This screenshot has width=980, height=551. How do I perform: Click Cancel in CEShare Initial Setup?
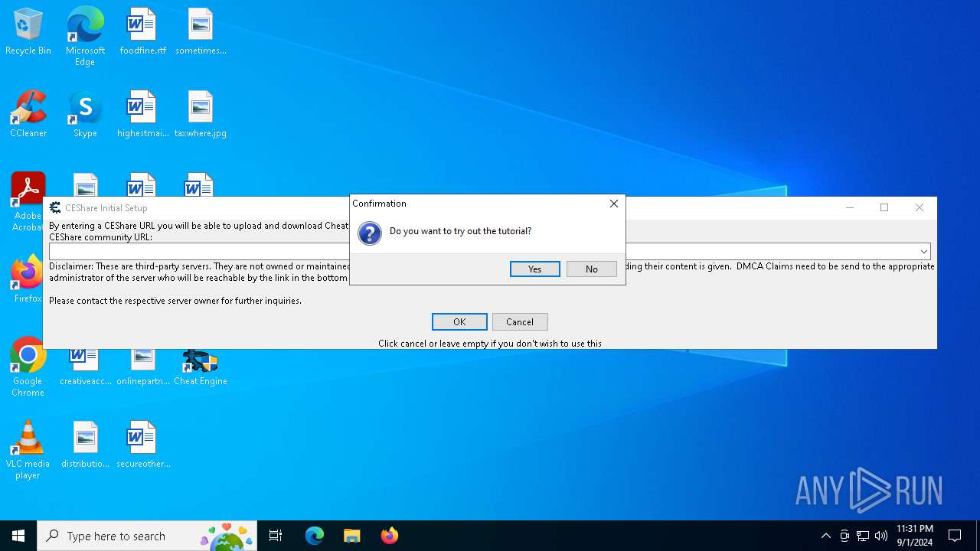(x=520, y=321)
